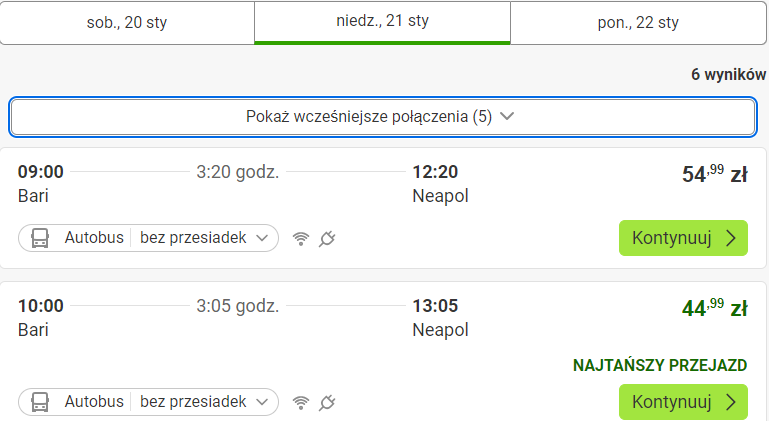
Task: Switch to the sob., 20 sty tab
Action: 127,23
